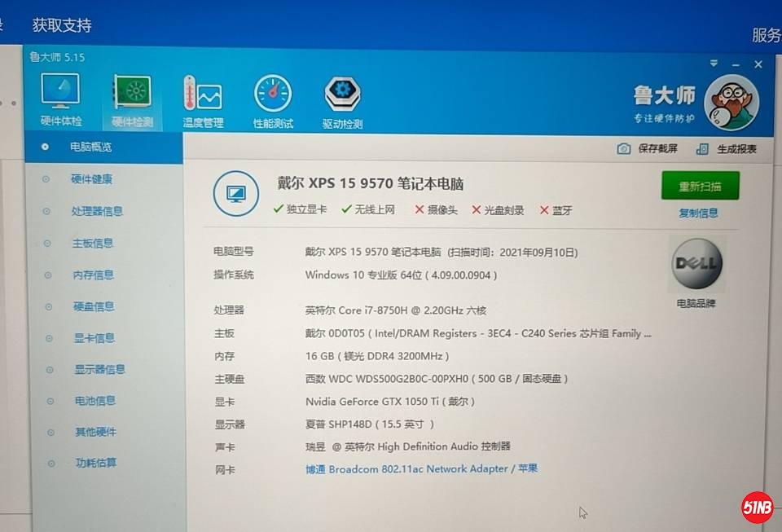Click the 保存截屏 camera icon
Screen dimensions: 782x532
[624, 149]
